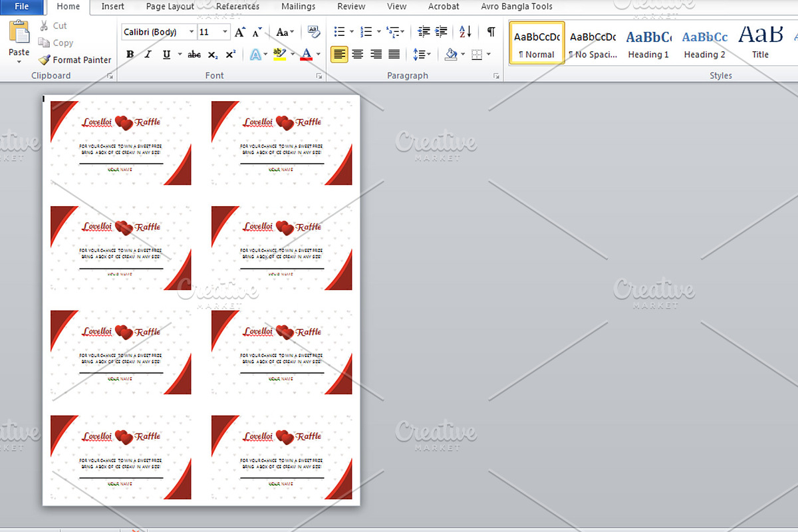Show or hide paragraph marks

click(491, 32)
